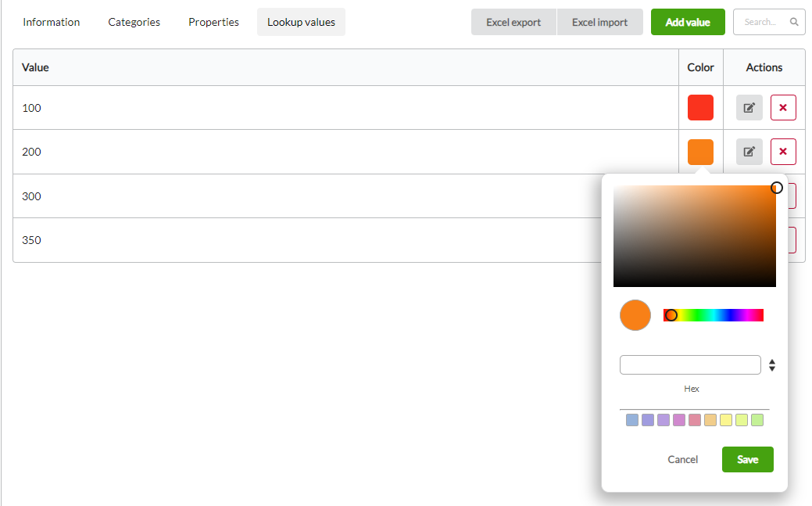
Task: Delete the value 100 row
Action: coord(783,108)
